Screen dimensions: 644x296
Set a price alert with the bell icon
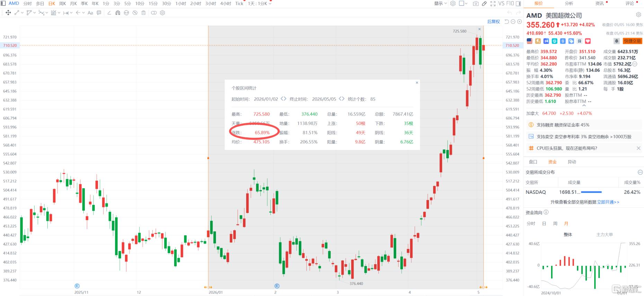tap(617, 41)
